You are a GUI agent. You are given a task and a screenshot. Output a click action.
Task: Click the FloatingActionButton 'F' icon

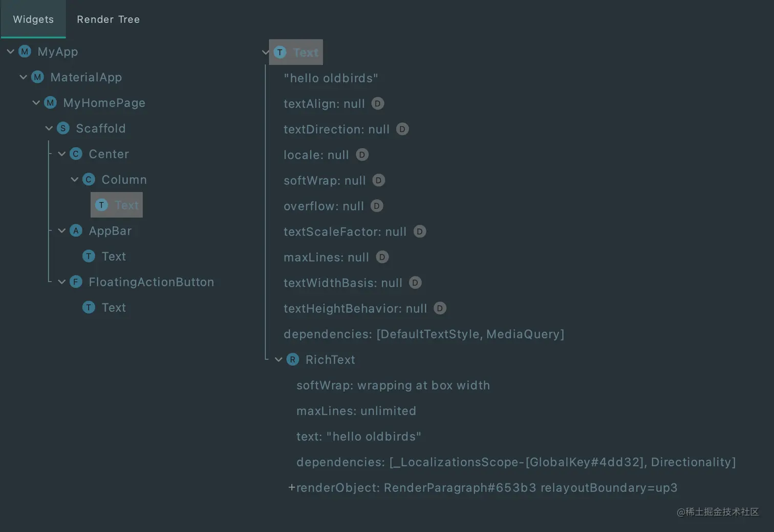click(x=76, y=282)
